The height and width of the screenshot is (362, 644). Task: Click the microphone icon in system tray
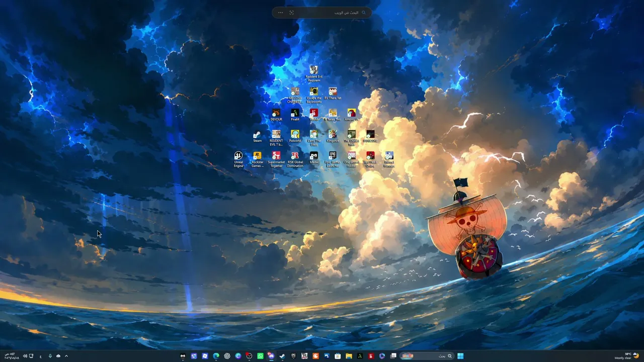coord(50,356)
